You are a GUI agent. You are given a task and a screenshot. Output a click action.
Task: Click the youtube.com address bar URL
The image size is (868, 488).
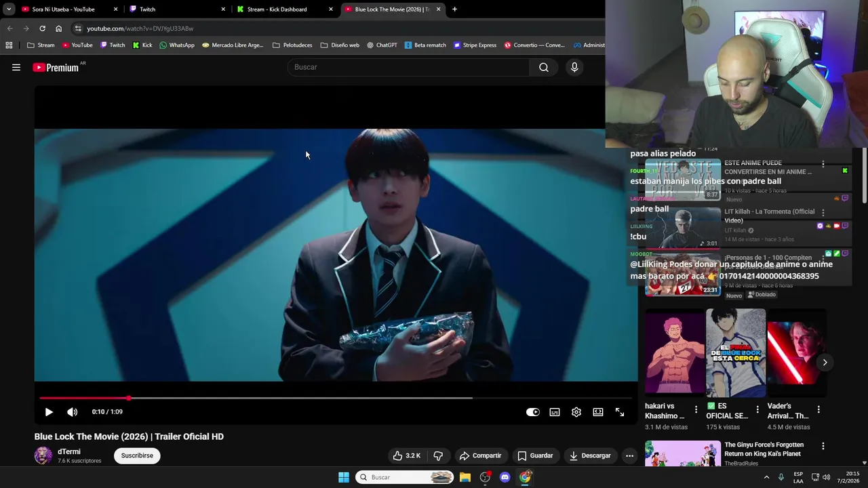140,28
